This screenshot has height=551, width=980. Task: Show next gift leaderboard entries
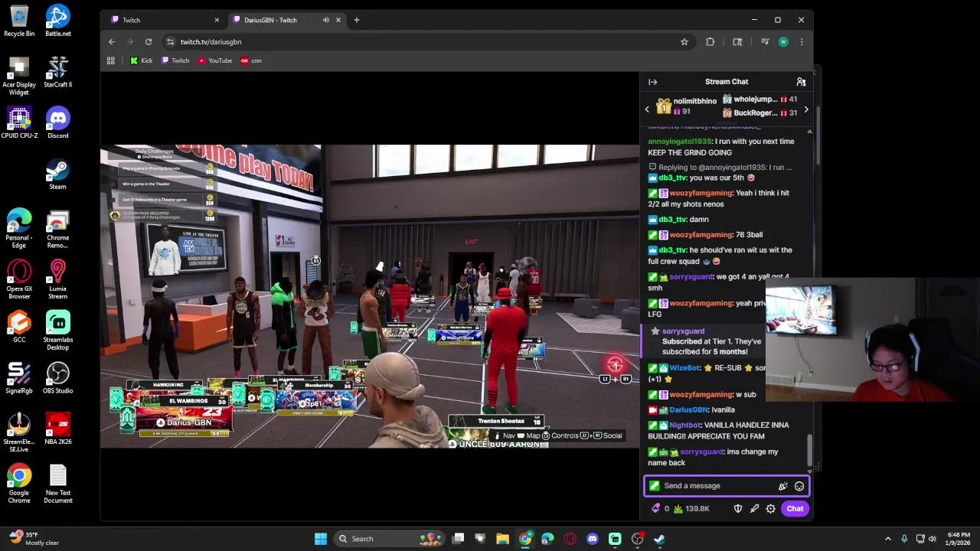pyautogui.click(x=805, y=109)
